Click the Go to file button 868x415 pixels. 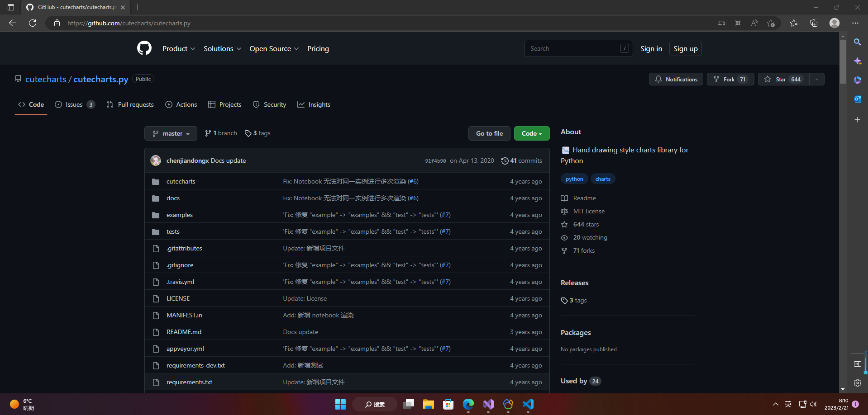point(489,133)
